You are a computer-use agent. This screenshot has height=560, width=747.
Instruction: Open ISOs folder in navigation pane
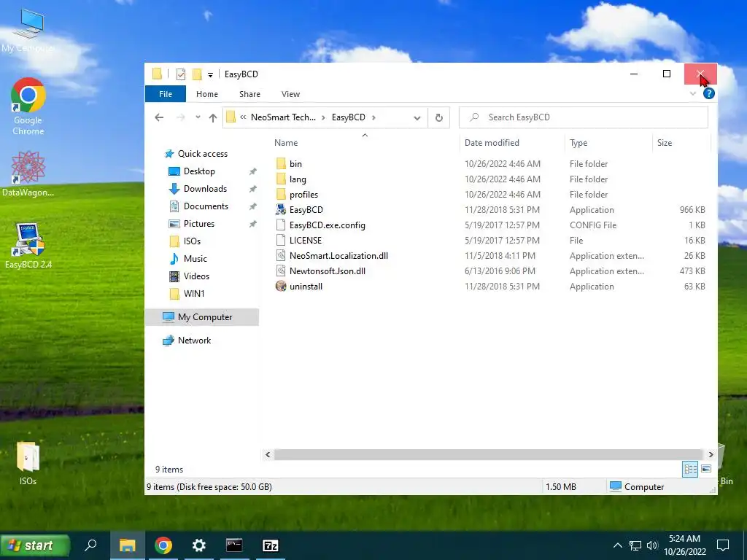point(192,241)
